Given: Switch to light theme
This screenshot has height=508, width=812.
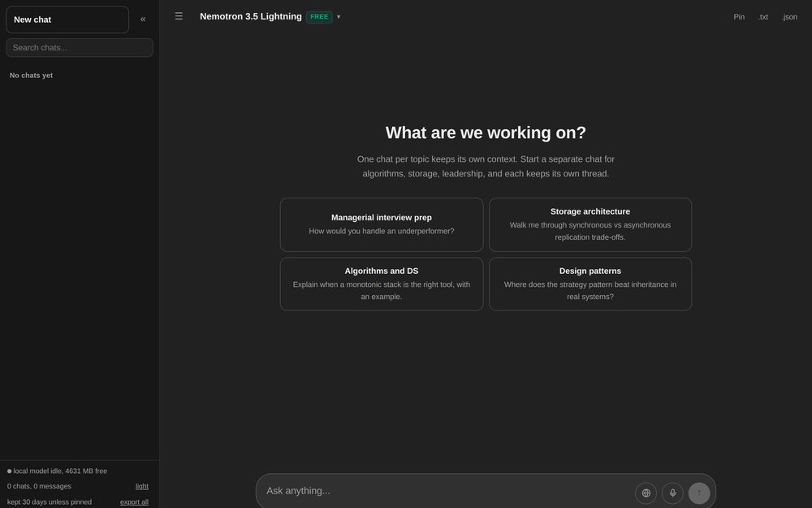Looking at the screenshot, I should coord(142,486).
